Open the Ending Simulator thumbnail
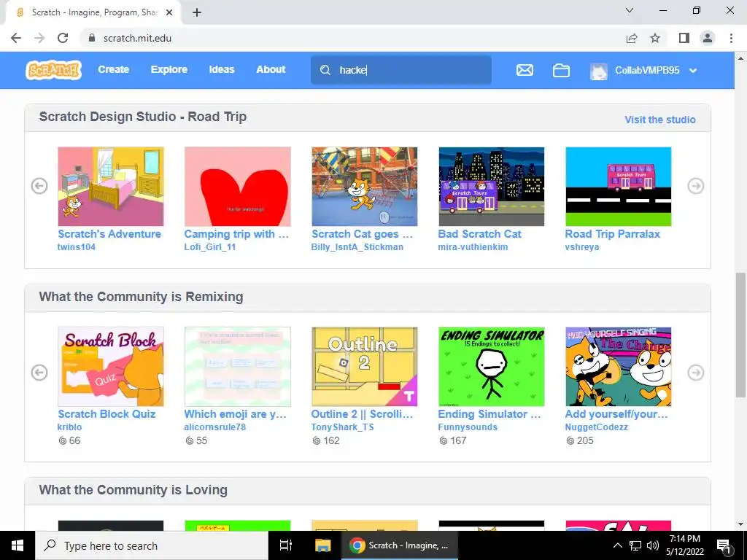The image size is (747, 560). (491, 367)
